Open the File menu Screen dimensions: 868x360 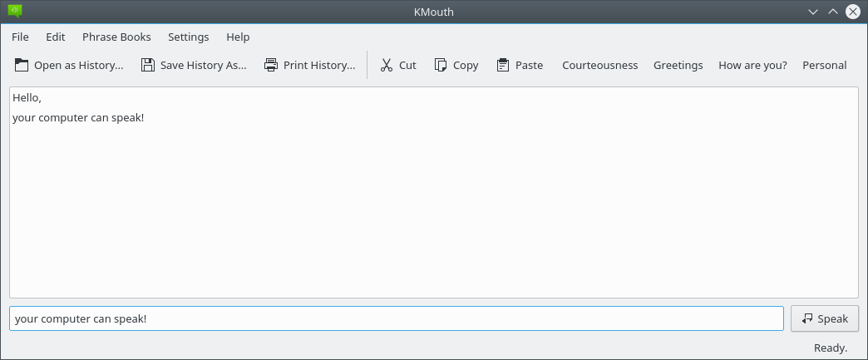(x=20, y=37)
